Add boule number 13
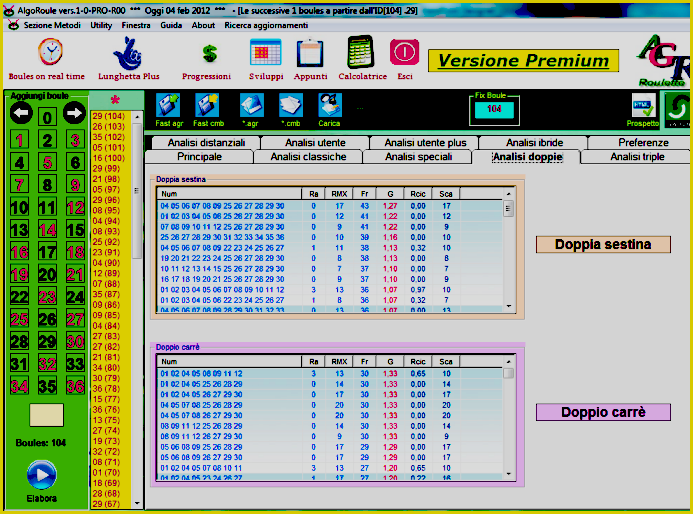Image resolution: width=693 pixels, height=514 pixels. click(19, 229)
